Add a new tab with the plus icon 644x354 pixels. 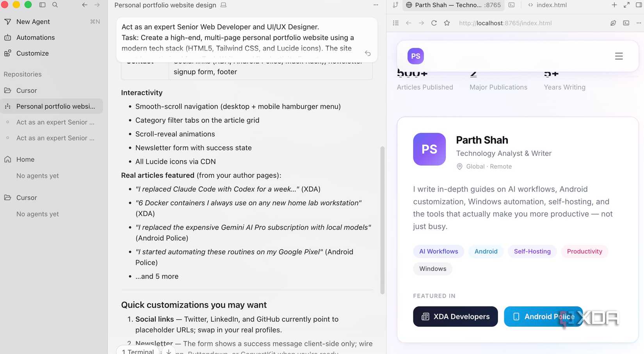pos(614,5)
